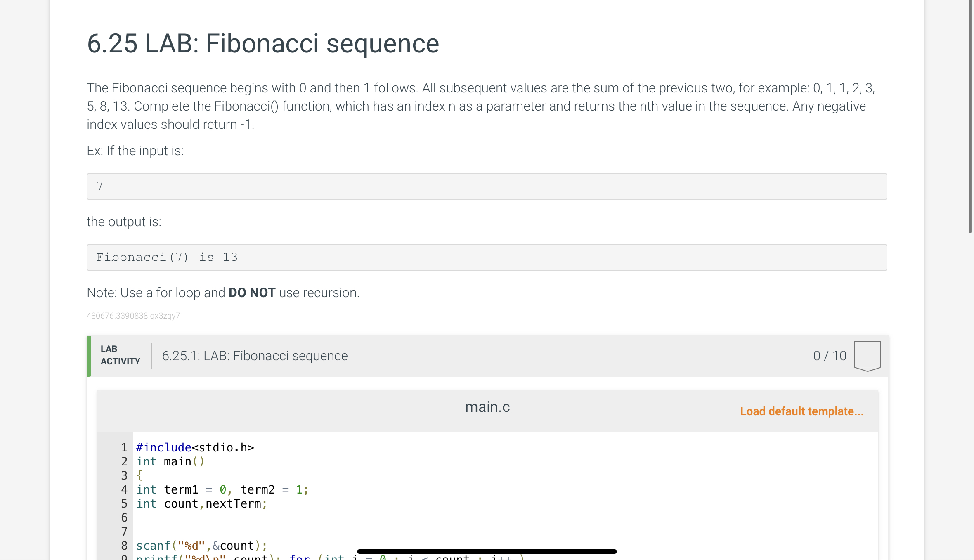The width and height of the screenshot is (974, 560).
Task: Click line number 4 in the editor
Action: pyautogui.click(x=124, y=490)
